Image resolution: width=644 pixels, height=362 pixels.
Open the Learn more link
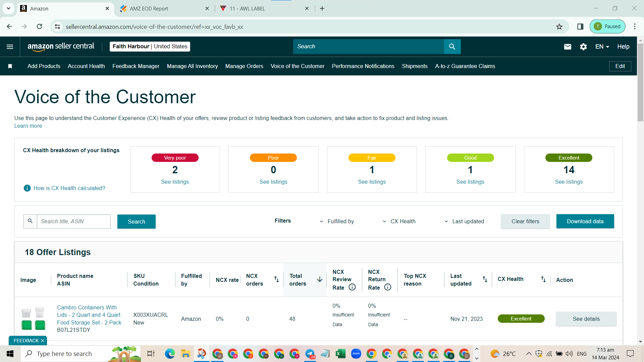coord(28,126)
